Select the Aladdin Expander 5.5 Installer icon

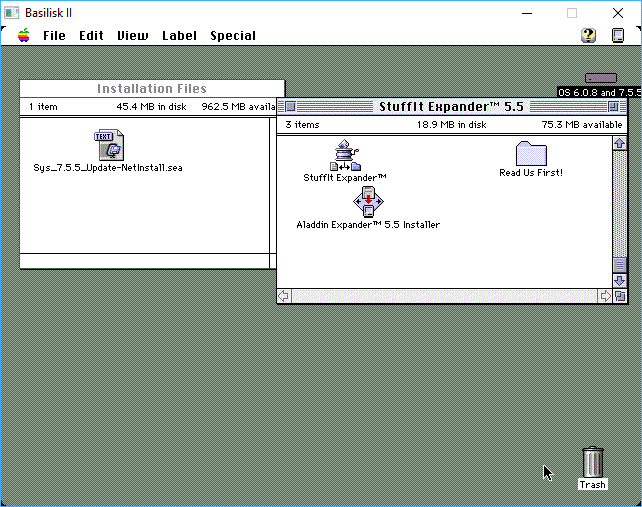click(x=368, y=201)
